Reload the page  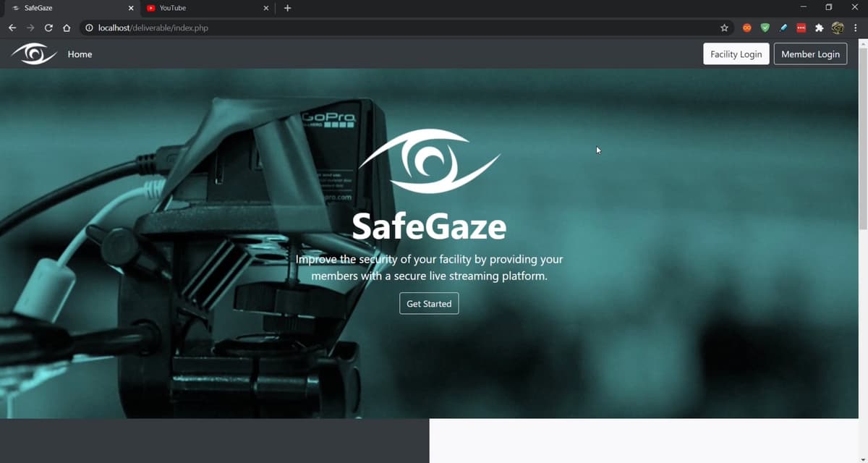tap(48, 28)
